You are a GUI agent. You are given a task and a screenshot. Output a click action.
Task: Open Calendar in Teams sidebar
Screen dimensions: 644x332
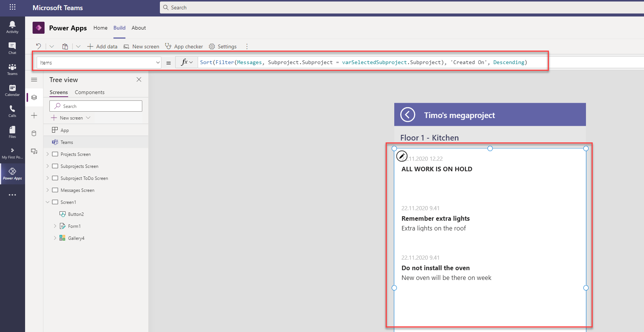(12, 90)
